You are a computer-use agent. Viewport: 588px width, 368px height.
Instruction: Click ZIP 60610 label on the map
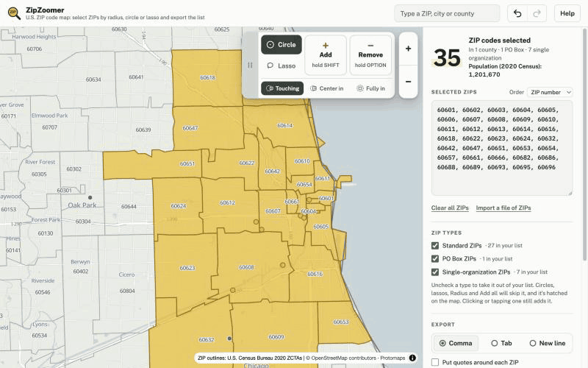(x=302, y=161)
